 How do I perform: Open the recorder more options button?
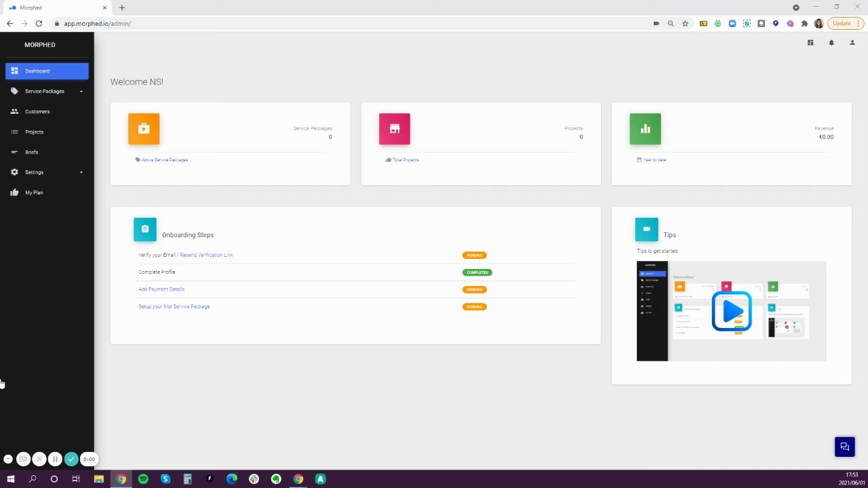click(x=8, y=459)
